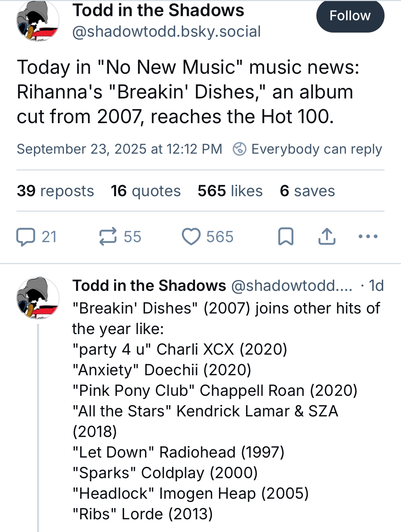The width and height of the screenshot is (401, 532).
Task: Click the Follow button
Action: 350,16
